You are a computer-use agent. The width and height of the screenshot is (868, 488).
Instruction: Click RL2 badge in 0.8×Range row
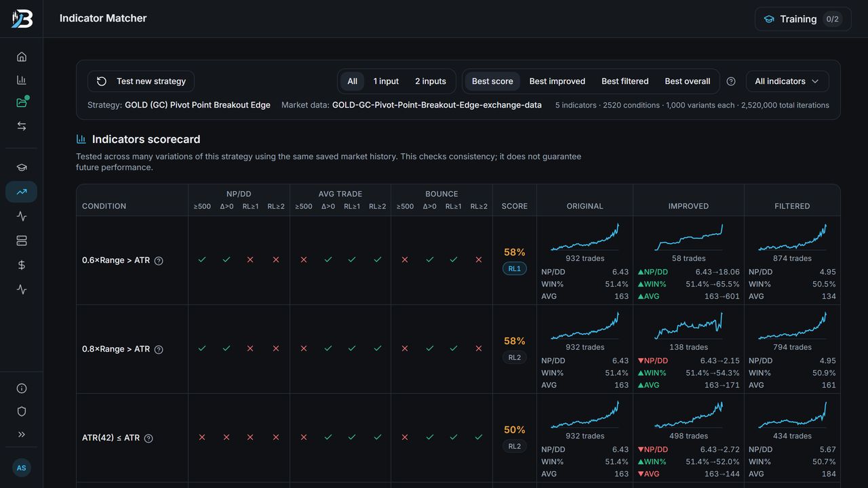[x=515, y=357]
